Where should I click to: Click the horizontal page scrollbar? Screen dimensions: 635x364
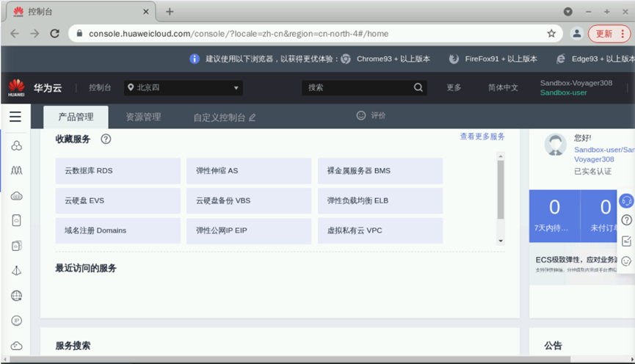coord(290,360)
